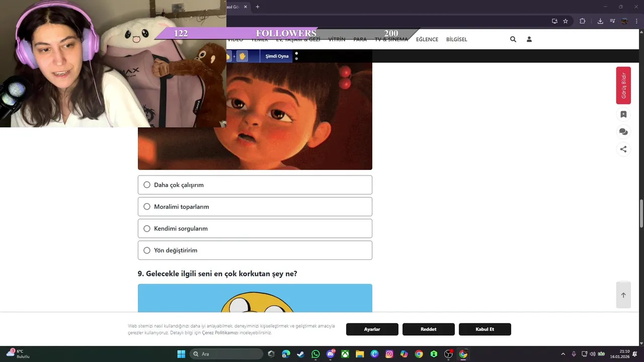644x362 pixels.
Task: Bookmark this page with the star icon
Action: [x=566, y=21]
